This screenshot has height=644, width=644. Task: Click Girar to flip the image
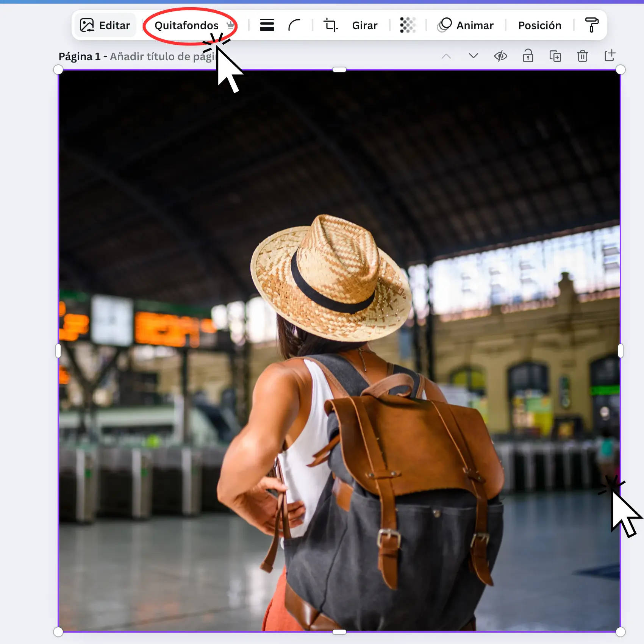click(x=364, y=25)
